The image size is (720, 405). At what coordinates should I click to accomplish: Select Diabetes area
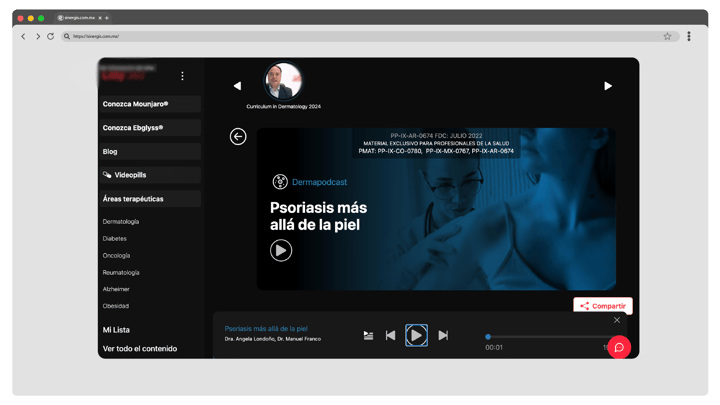click(x=115, y=239)
